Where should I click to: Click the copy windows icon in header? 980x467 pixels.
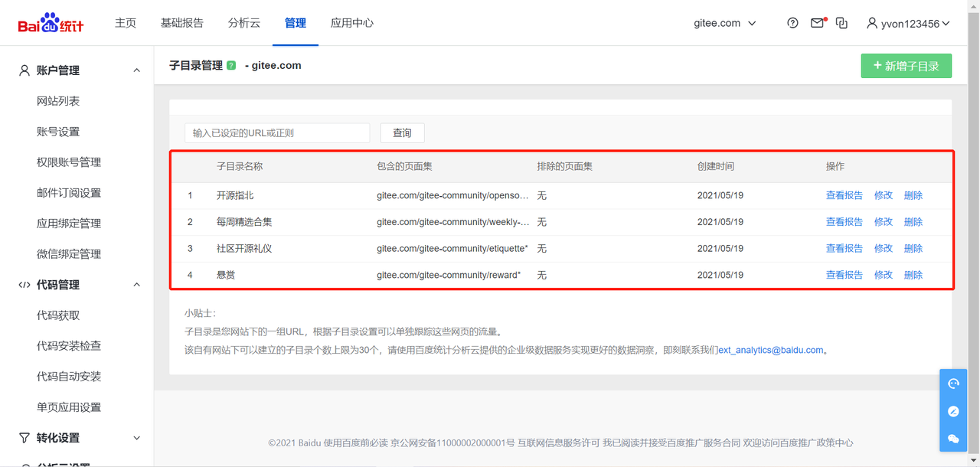[841, 23]
